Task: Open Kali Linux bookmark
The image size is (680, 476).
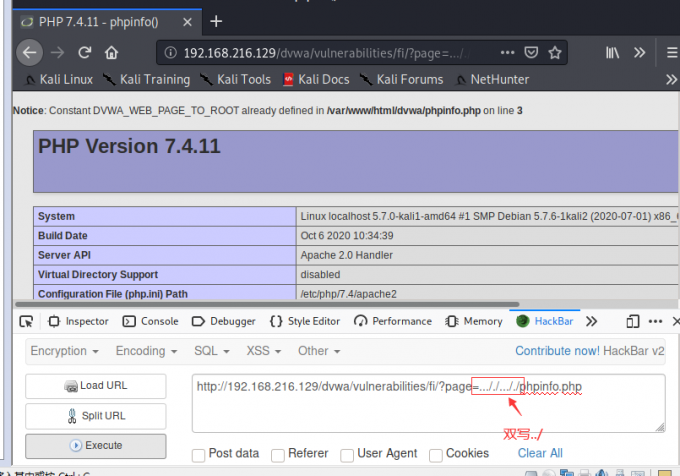Action: coord(59,79)
